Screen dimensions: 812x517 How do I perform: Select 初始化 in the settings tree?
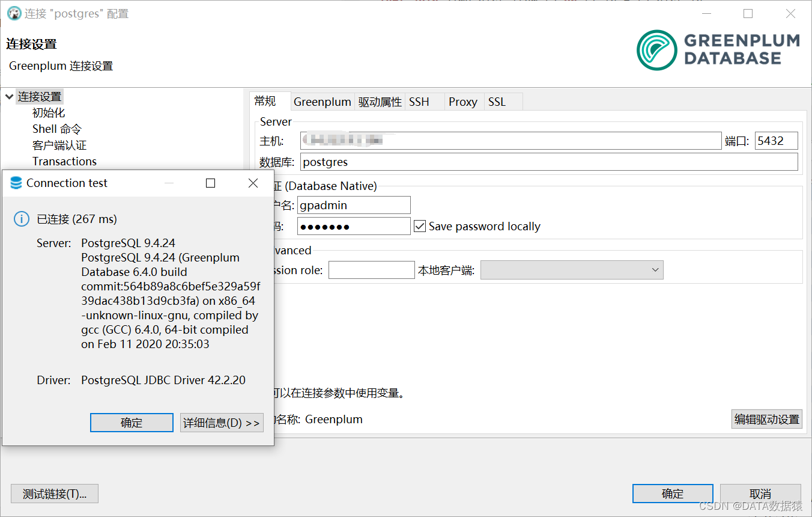point(49,113)
